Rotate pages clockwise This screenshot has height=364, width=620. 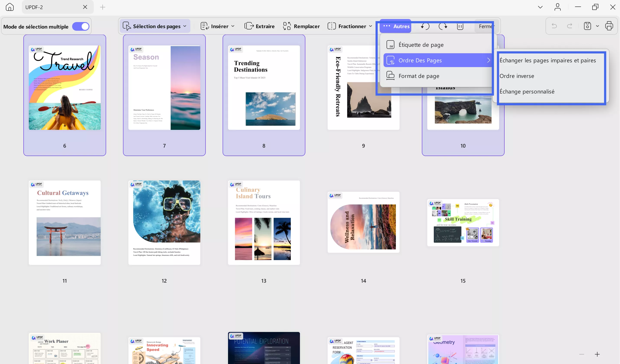coord(443,26)
